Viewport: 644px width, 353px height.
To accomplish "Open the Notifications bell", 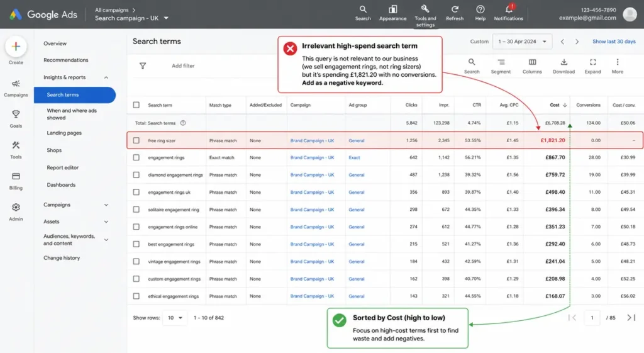I will [509, 9].
